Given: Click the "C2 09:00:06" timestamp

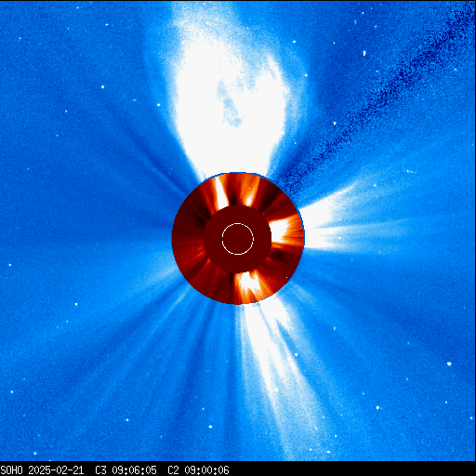Looking at the screenshot, I should [198, 469].
